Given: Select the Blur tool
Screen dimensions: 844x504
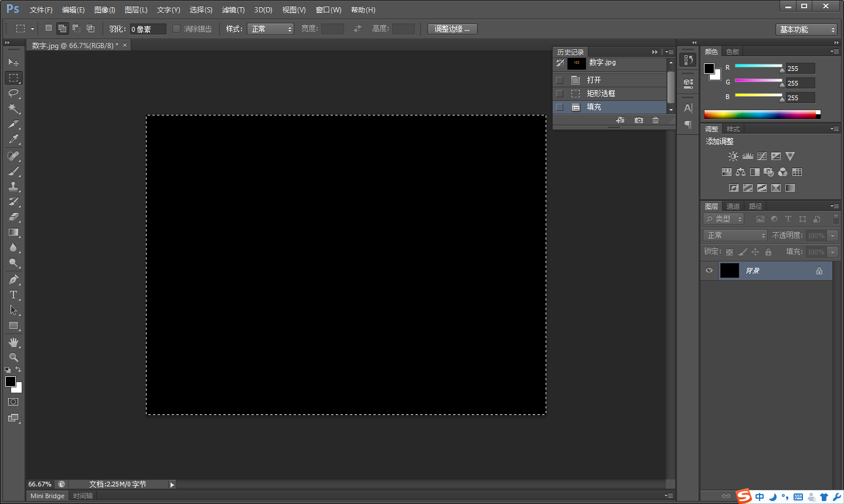Looking at the screenshot, I should coord(13,247).
